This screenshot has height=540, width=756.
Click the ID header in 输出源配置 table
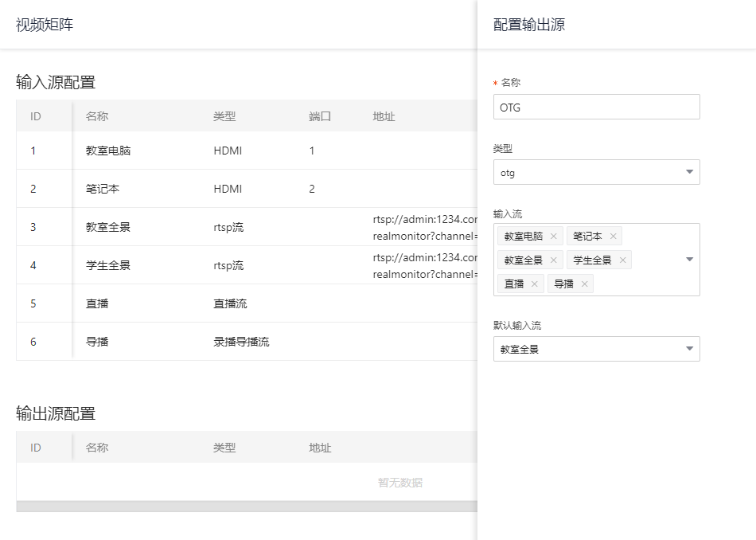[x=36, y=448]
